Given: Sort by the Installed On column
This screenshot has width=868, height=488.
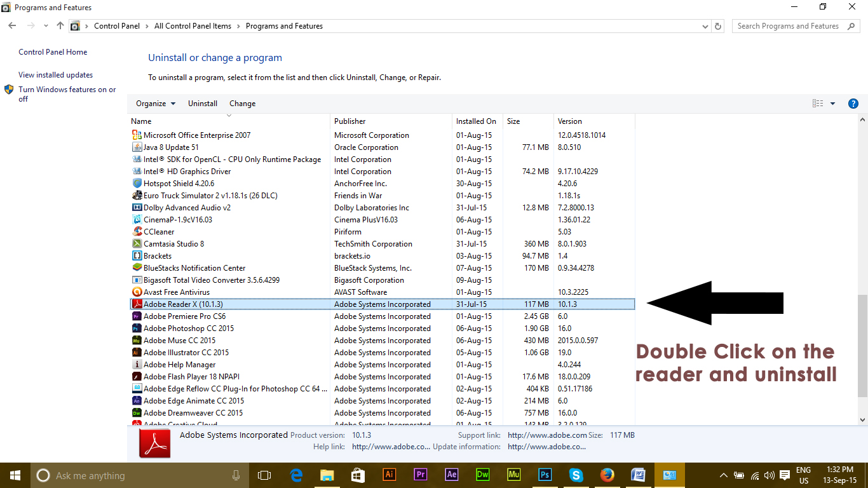Looking at the screenshot, I should pos(477,121).
